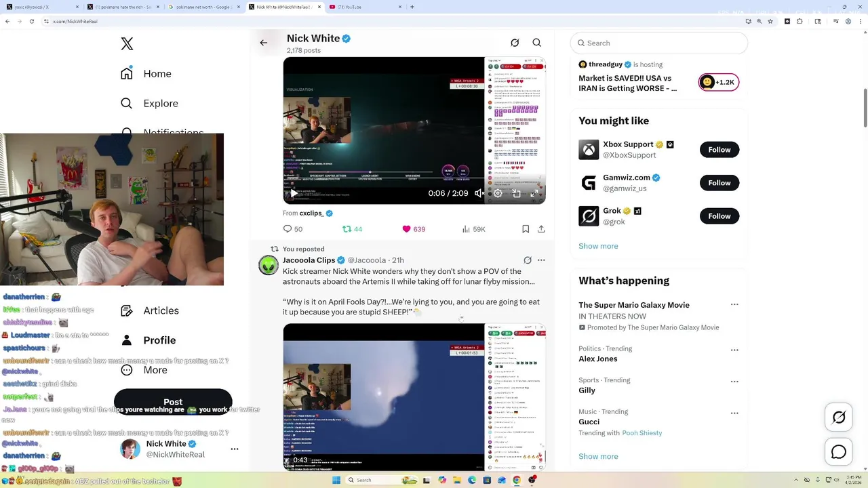Screen dimensions: 868x488
Task: Follow Grok account
Action: click(719, 216)
